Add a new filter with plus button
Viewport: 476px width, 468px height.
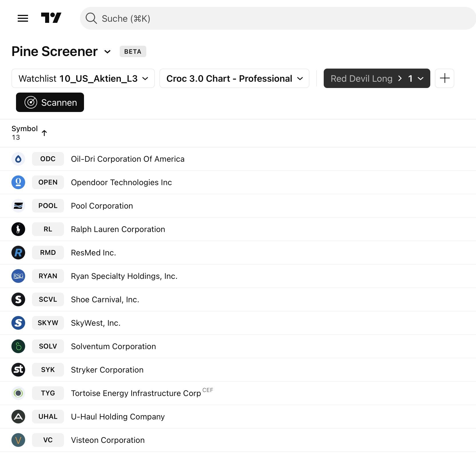[x=445, y=78]
